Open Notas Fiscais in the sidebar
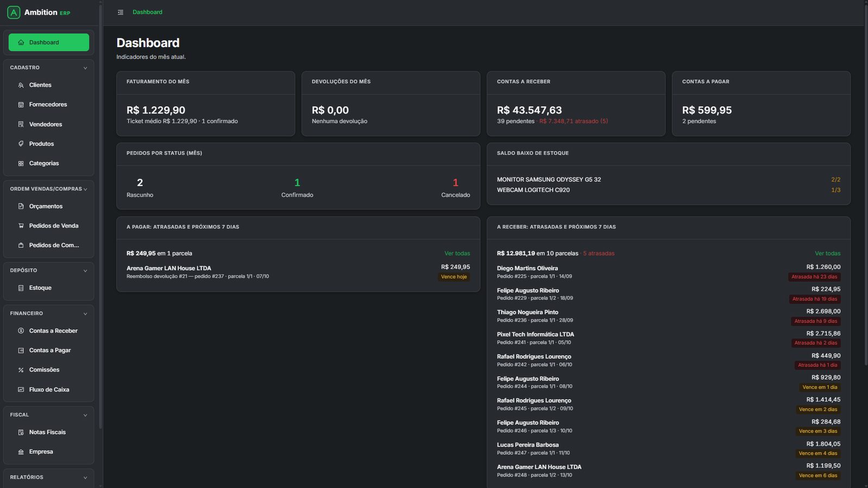Viewport: 868px width, 488px height. click(49, 432)
